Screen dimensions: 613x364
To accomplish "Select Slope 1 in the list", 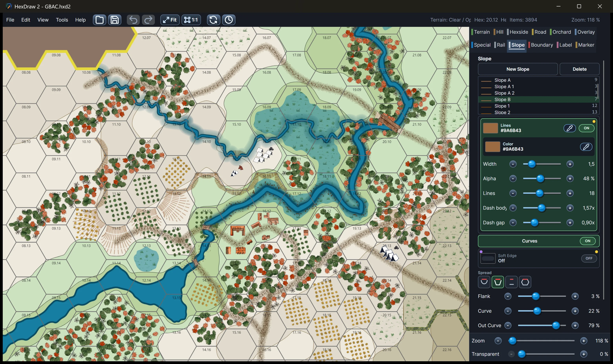I will click(x=538, y=106).
